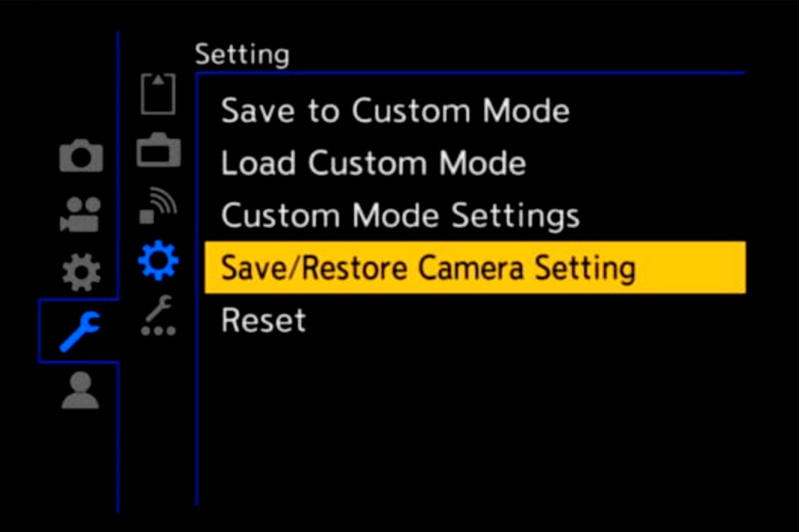Click Reset to restore defaults
This screenshot has height=532, width=799.
pos(263,320)
